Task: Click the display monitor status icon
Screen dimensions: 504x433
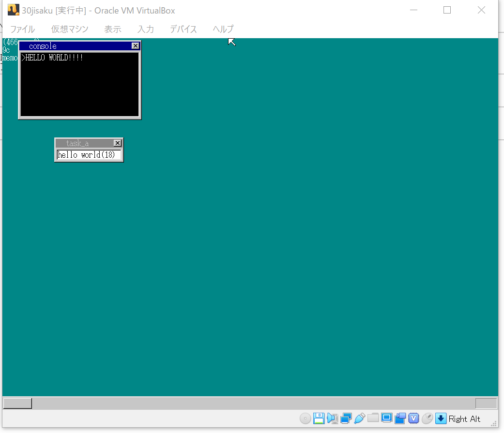Action: [x=386, y=418]
